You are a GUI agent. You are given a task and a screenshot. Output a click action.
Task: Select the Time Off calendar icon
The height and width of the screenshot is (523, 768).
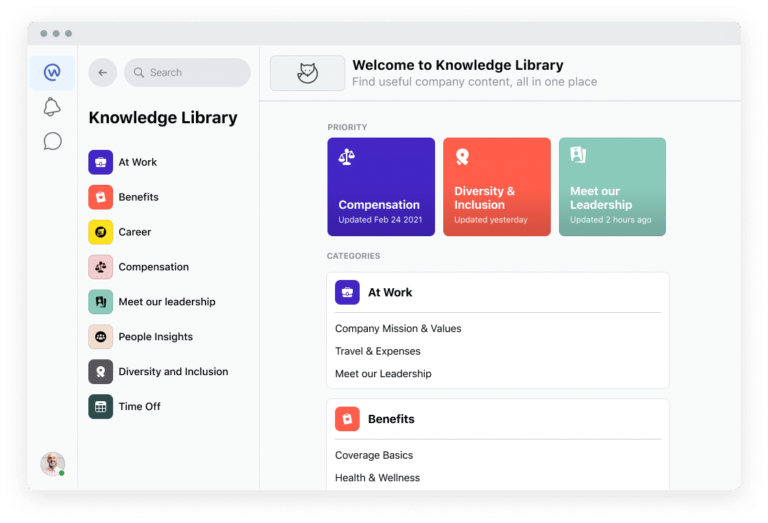click(x=101, y=406)
